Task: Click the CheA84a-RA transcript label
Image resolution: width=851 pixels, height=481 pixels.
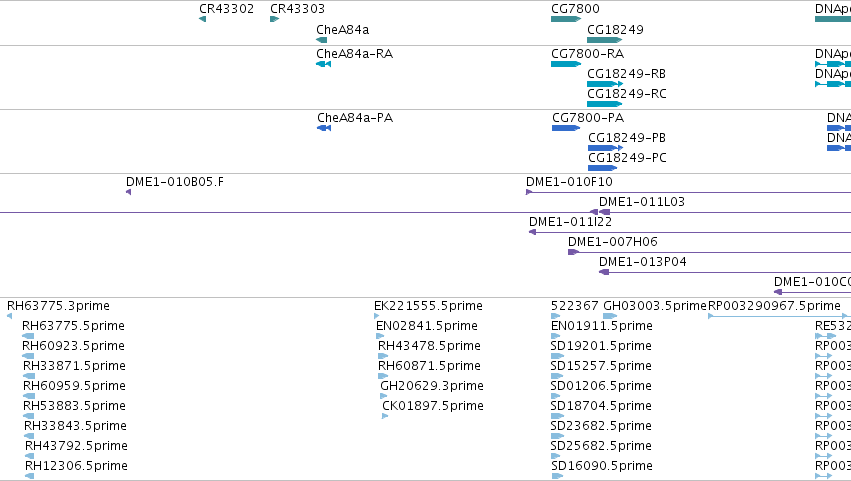Action: tap(354, 54)
